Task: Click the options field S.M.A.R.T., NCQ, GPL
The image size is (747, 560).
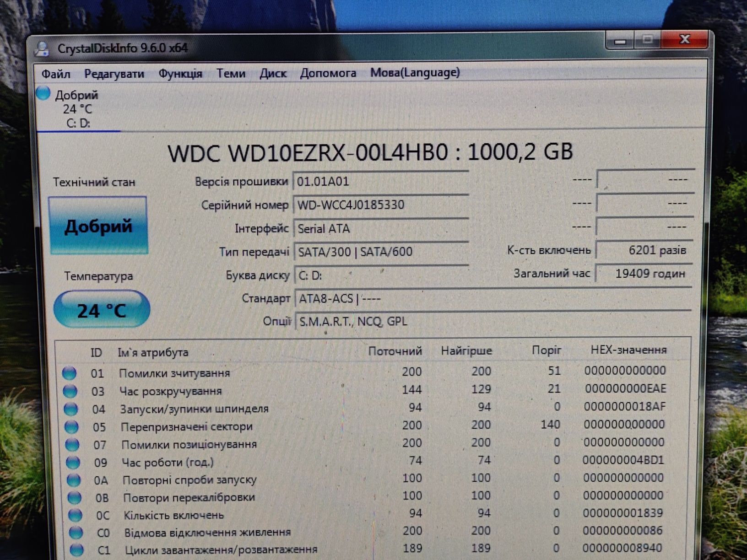Action: (493, 321)
